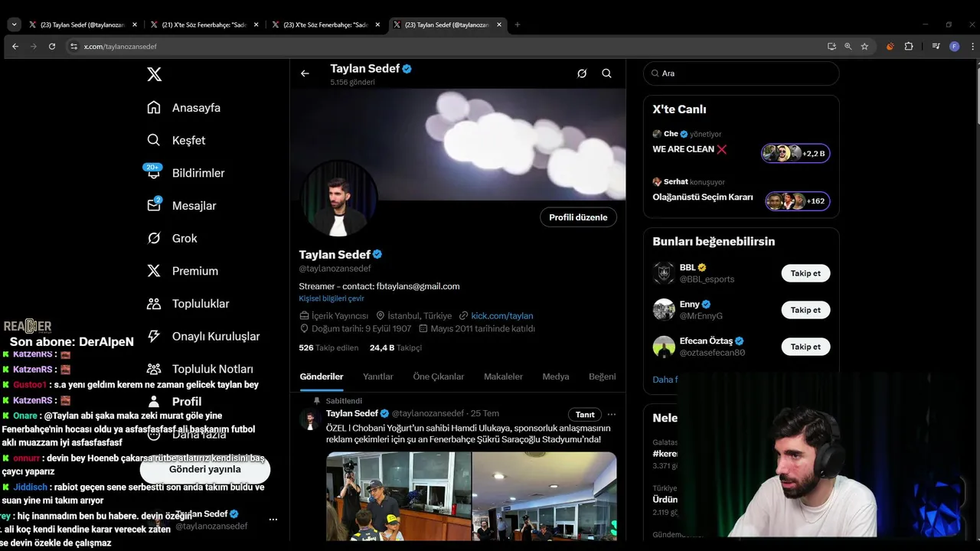Reload the page in browser toolbar
This screenshot has height=551, width=980.
52,46
